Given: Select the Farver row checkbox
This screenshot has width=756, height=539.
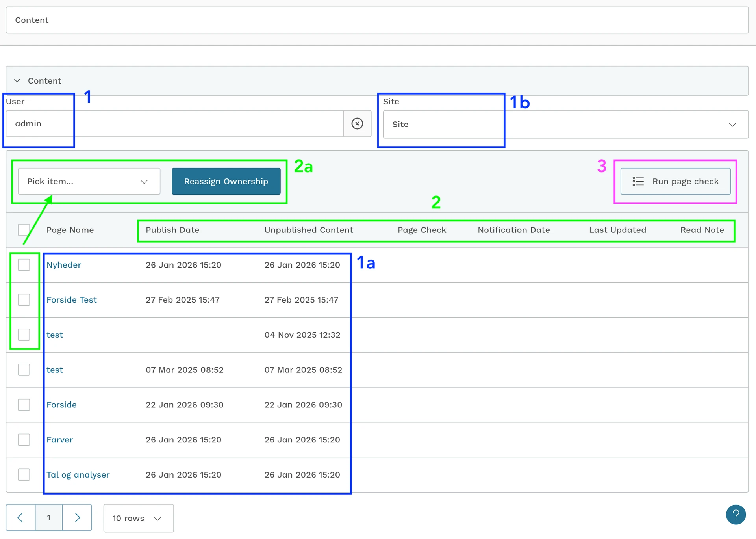Looking at the screenshot, I should click(24, 440).
